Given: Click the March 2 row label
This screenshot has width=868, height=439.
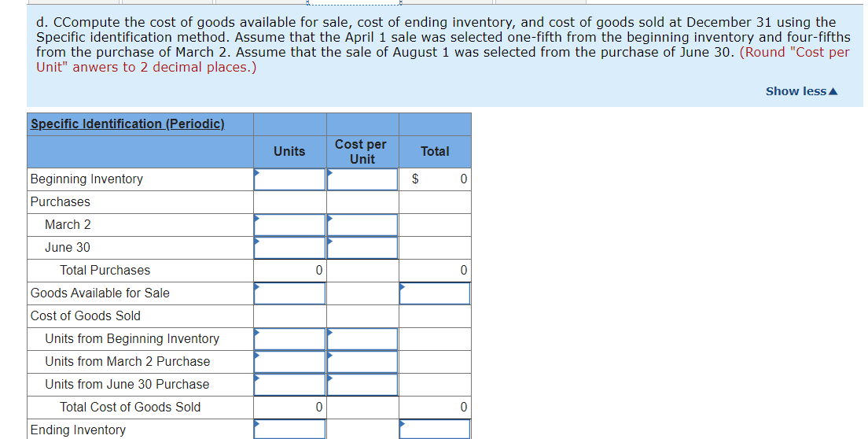Looking at the screenshot, I should tap(68, 225).
